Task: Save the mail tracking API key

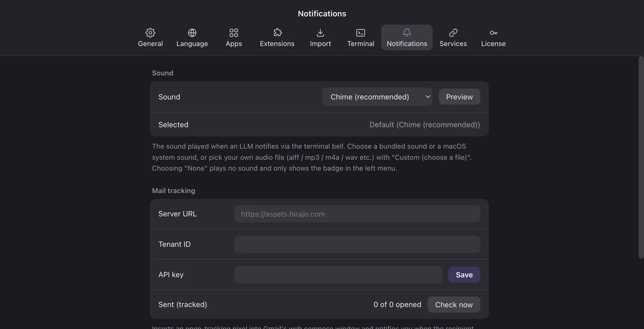Action: [464, 275]
